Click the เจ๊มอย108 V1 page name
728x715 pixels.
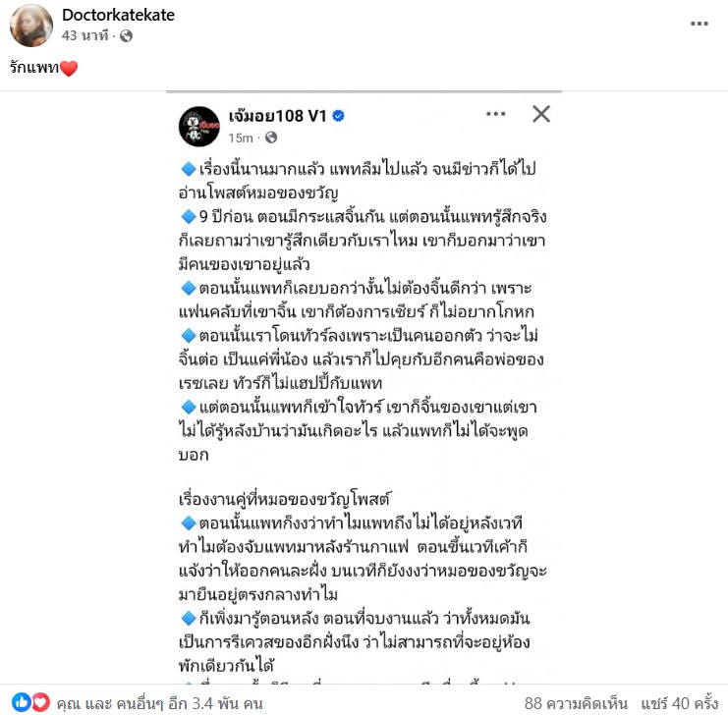click(278, 116)
